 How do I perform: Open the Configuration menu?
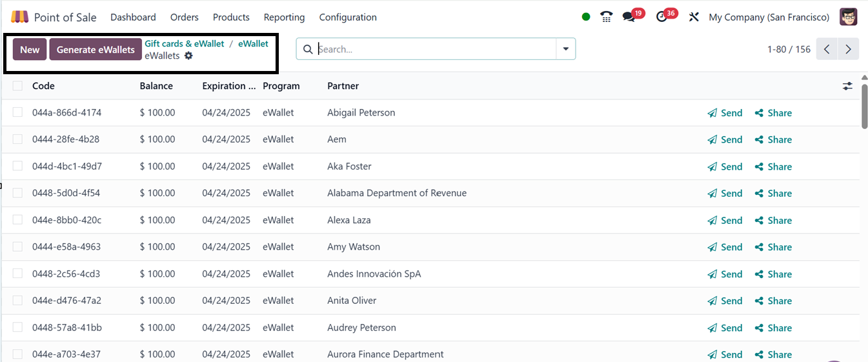[348, 17]
